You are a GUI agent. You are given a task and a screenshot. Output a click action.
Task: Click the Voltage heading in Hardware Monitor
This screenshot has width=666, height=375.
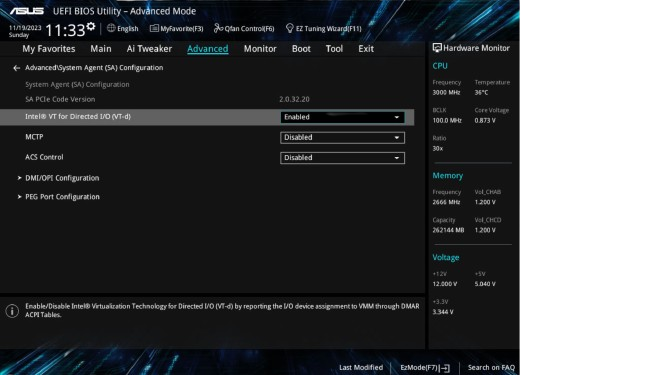[446, 258]
